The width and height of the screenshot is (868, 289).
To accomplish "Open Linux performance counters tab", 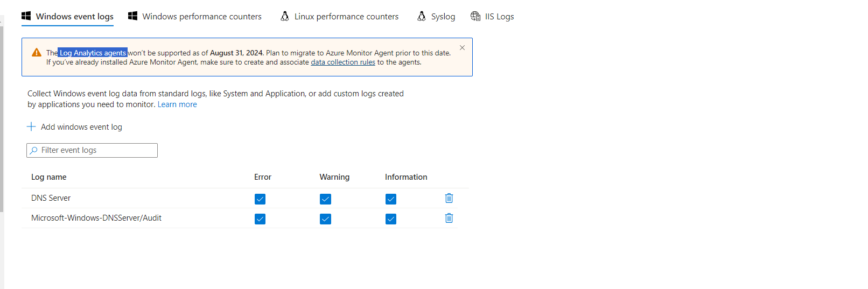I will (x=339, y=16).
